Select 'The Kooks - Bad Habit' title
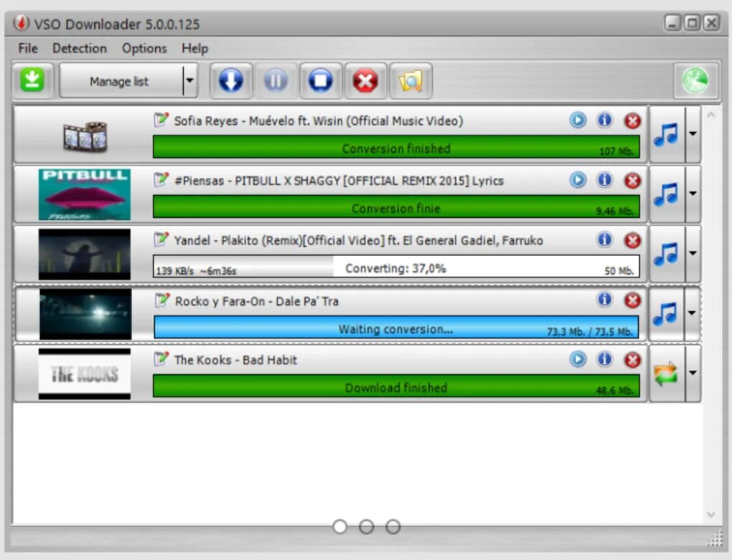Screen dimensions: 732x560 [236, 360]
